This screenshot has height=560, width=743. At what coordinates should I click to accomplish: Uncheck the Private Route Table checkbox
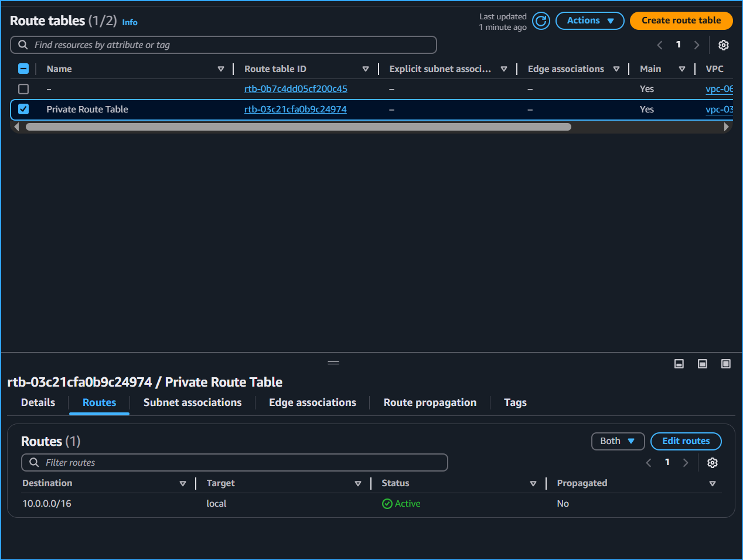pos(23,109)
